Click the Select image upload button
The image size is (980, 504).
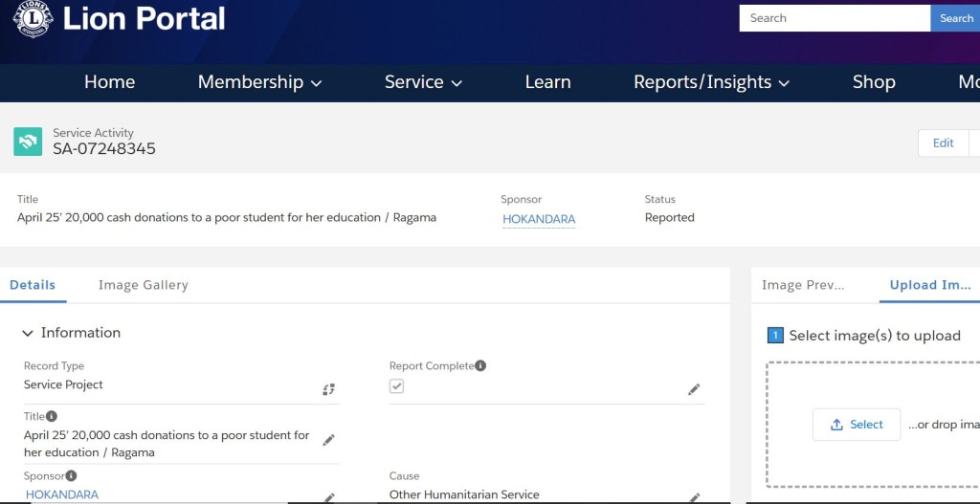pos(857,425)
